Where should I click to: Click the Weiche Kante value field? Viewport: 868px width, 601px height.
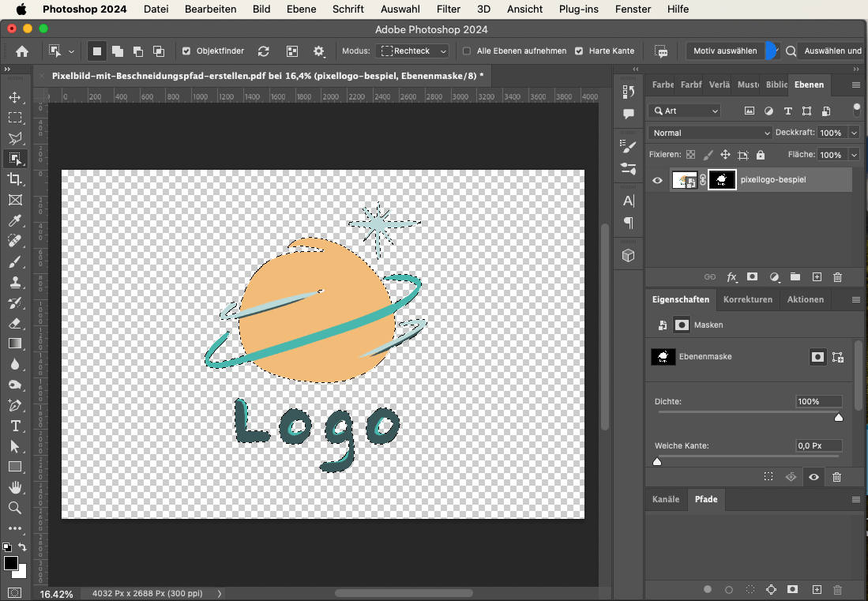pyautogui.click(x=818, y=446)
